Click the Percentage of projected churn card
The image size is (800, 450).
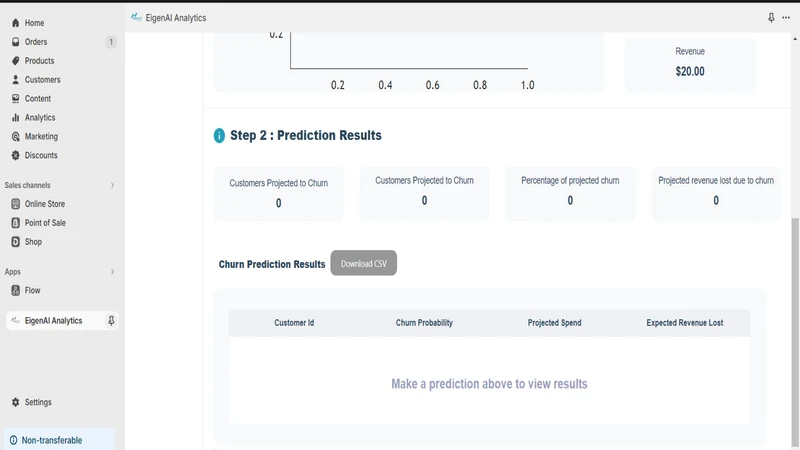570,193
